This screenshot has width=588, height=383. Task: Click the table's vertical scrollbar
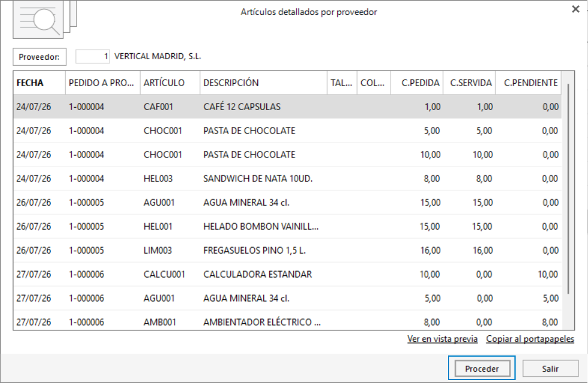point(568,189)
